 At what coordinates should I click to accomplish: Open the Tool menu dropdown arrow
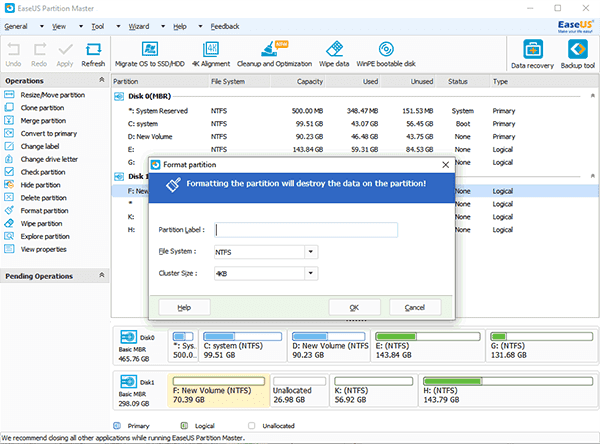click(118, 26)
